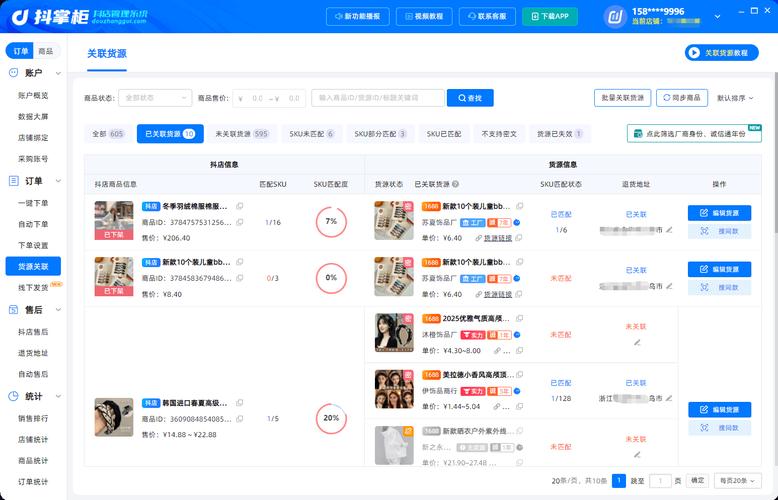Select the 全部 605 filter tab

coord(108,134)
